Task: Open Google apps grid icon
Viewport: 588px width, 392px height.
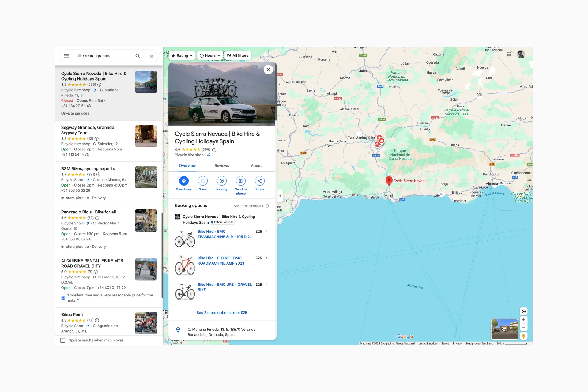Action: [x=509, y=54]
